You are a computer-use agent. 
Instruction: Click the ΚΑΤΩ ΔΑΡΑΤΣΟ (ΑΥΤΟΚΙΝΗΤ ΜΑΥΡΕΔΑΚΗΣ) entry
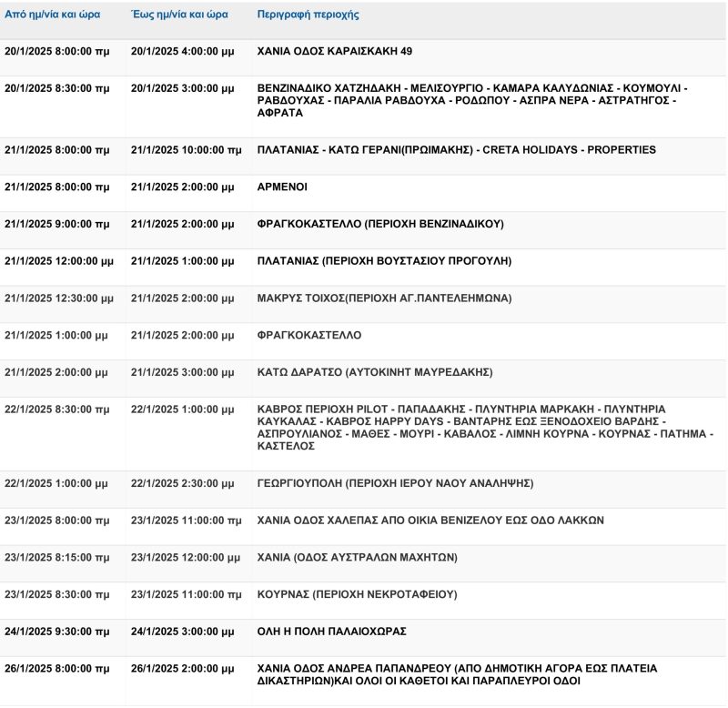[375, 372]
